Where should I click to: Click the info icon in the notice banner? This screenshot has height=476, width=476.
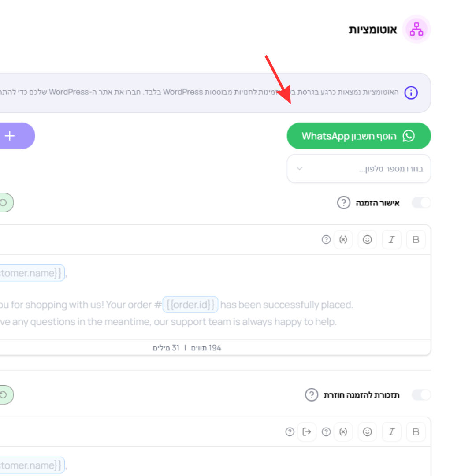(411, 93)
